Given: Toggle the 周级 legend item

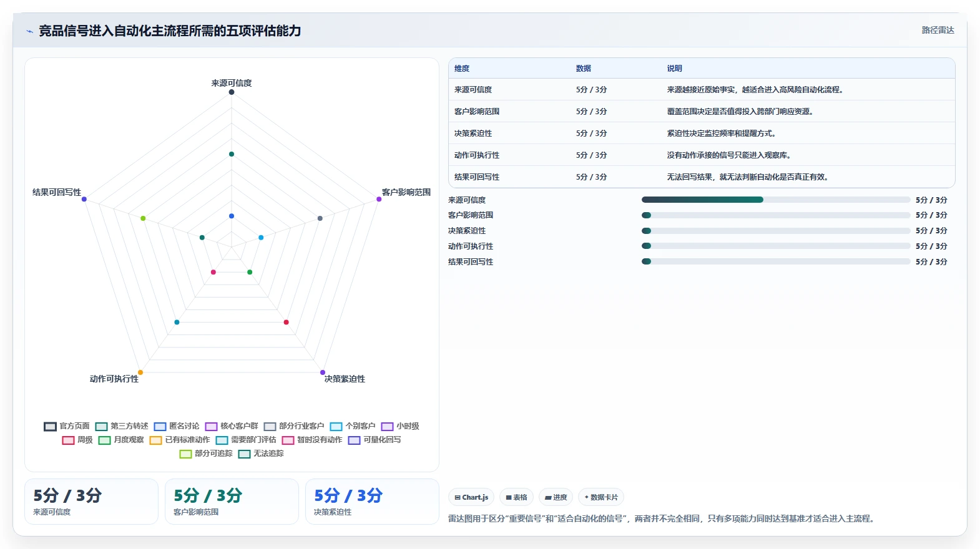Looking at the screenshot, I should [x=77, y=440].
